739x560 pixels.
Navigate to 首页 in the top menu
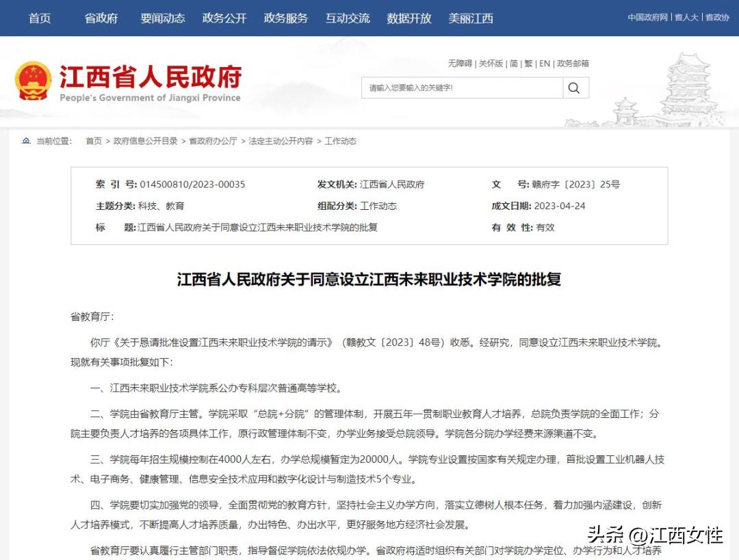click(39, 18)
